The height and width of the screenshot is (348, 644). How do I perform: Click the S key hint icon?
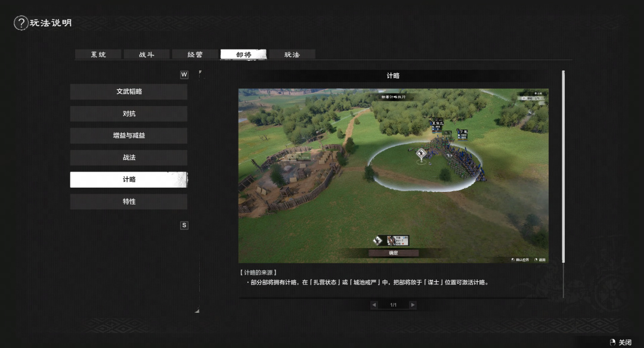(184, 225)
